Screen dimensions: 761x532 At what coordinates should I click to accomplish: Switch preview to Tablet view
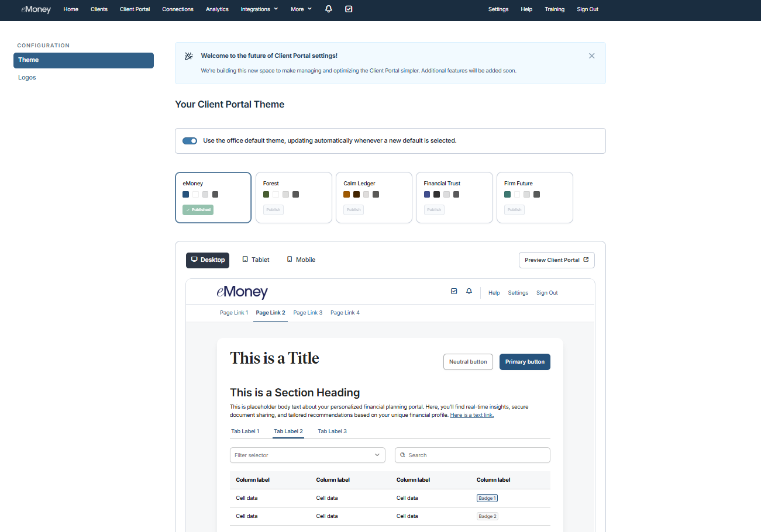point(256,260)
